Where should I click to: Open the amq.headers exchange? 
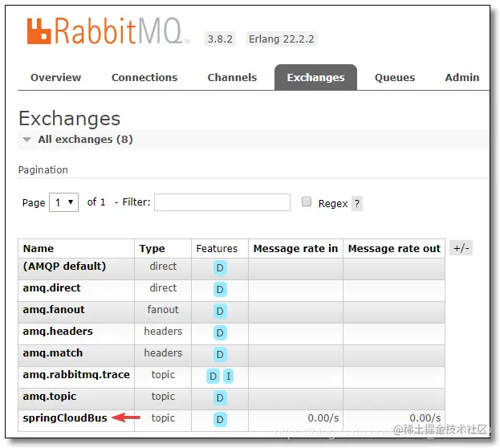[x=58, y=332]
